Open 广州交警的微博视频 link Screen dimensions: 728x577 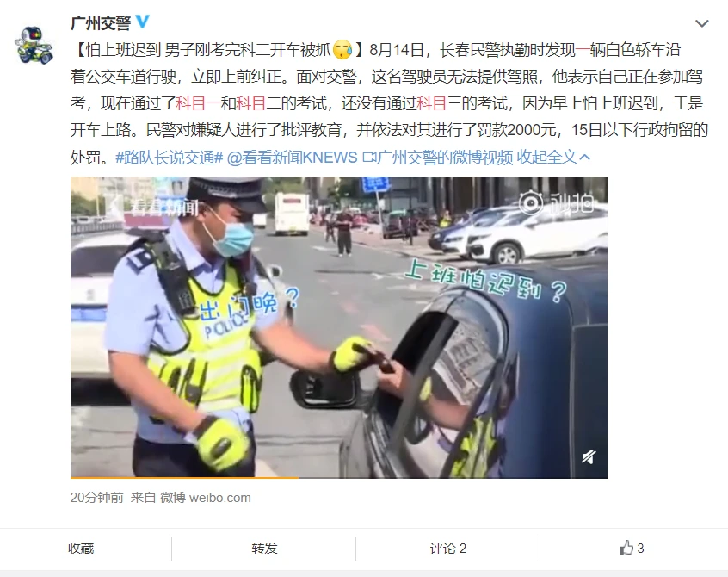(x=445, y=158)
